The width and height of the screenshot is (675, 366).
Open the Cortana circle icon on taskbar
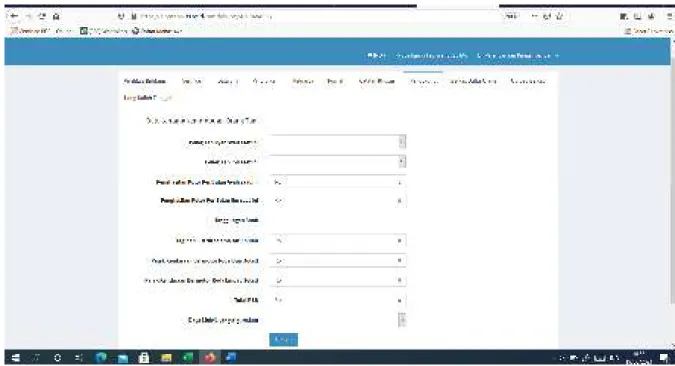click(x=57, y=358)
